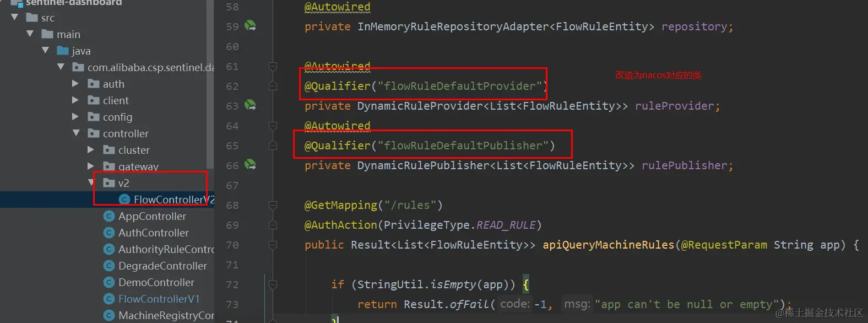868x323 pixels.
Task: Click the isEmpty method call
Action: (453, 284)
